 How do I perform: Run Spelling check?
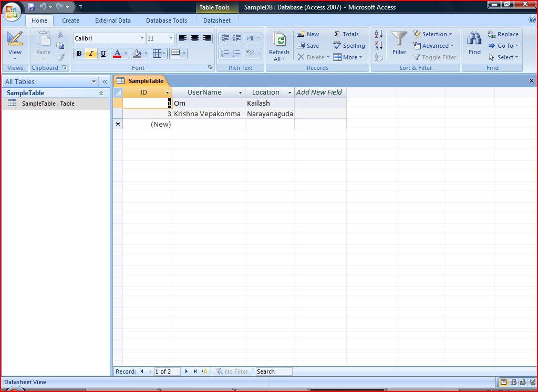pos(349,46)
